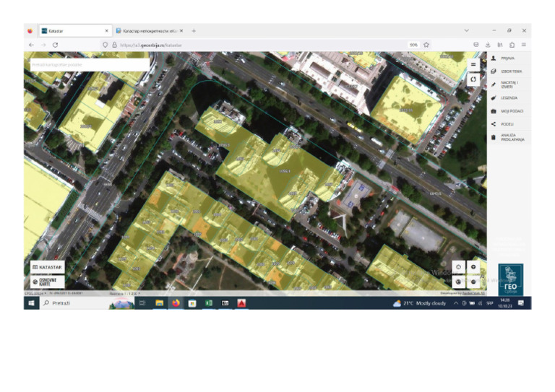555x392 pixels.
Task: Show the LEGENDA panel
Action: point(509,98)
